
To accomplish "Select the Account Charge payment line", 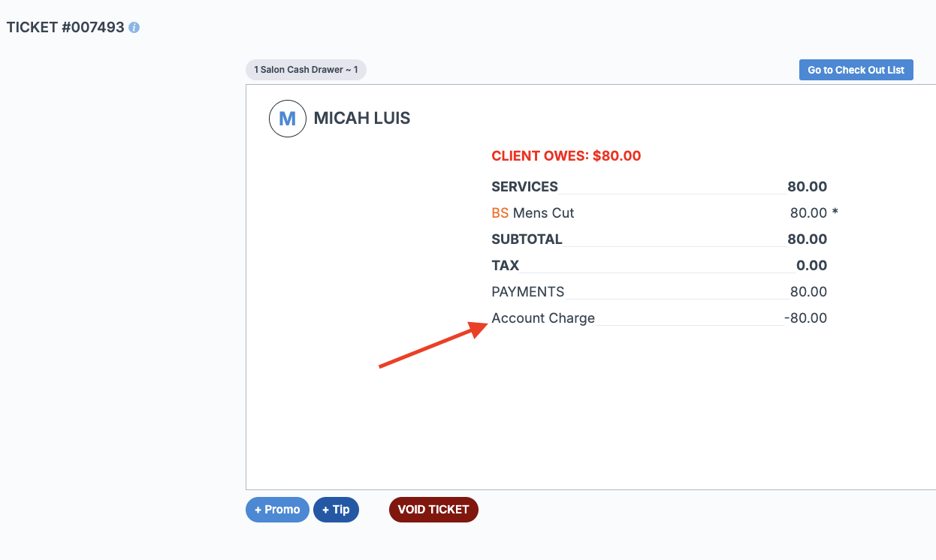I will (543, 318).
